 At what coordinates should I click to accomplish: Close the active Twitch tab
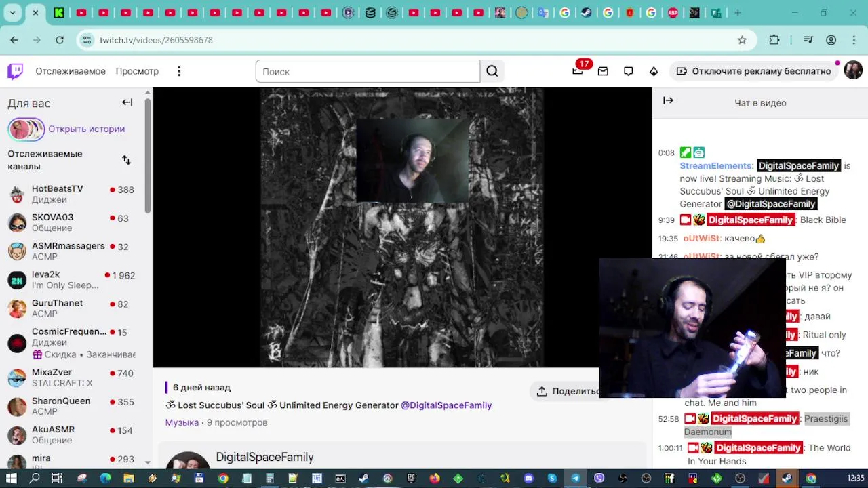coord(35,12)
